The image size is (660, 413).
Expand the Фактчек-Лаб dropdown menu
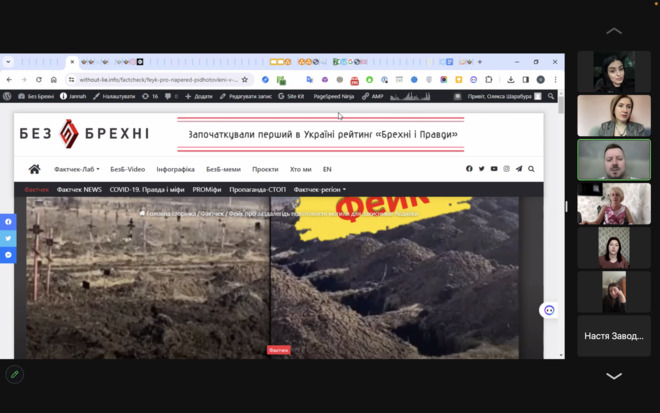click(77, 169)
